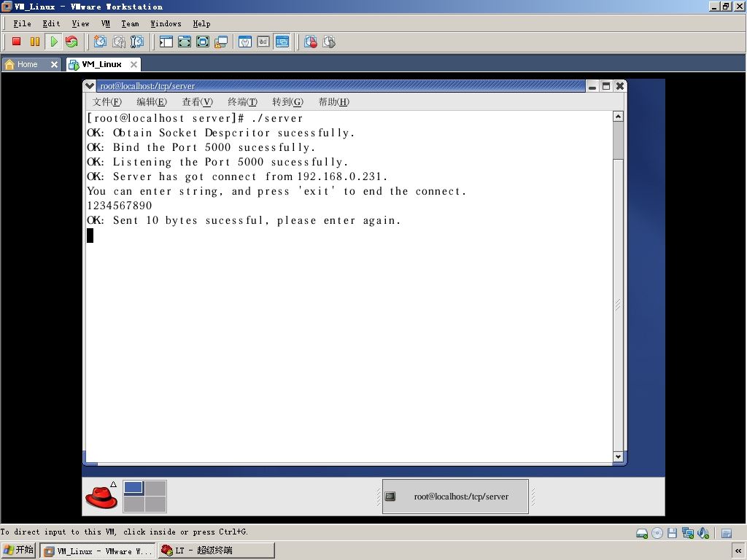Image resolution: width=747 pixels, height=560 pixels.
Task: Minimize the terminal window
Action: tap(592, 86)
